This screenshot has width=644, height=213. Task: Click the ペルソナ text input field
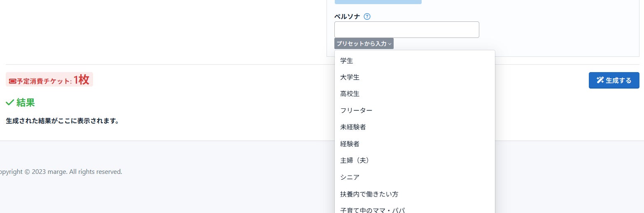click(406, 30)
